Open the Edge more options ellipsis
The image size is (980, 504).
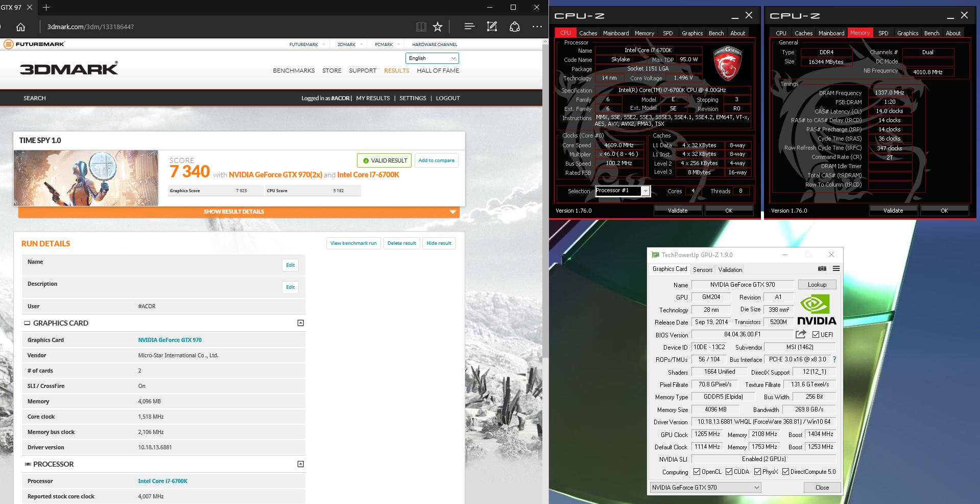pos(537,27)
